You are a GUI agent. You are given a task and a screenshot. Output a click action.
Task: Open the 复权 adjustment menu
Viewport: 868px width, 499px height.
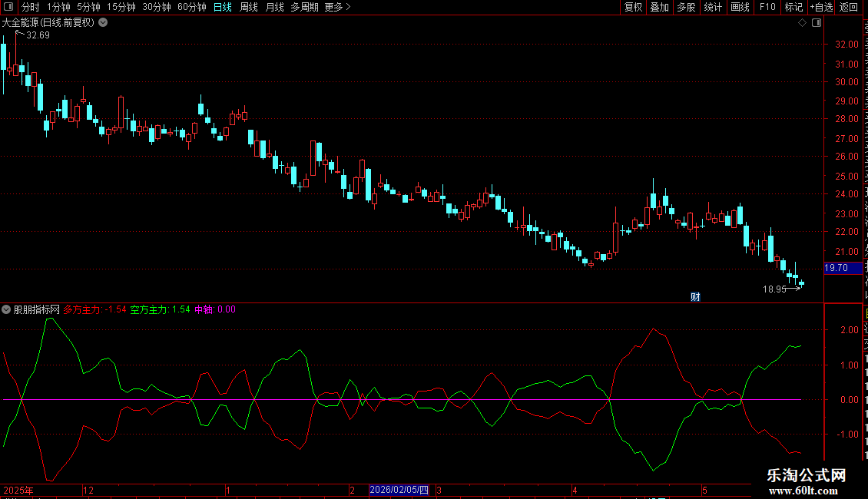coord(633,7)
